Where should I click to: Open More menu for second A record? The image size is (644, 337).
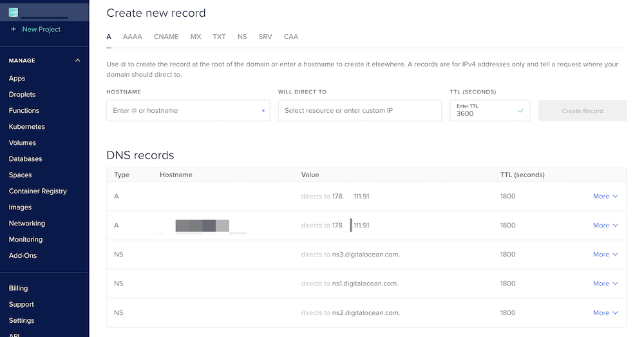click(605, 226)
